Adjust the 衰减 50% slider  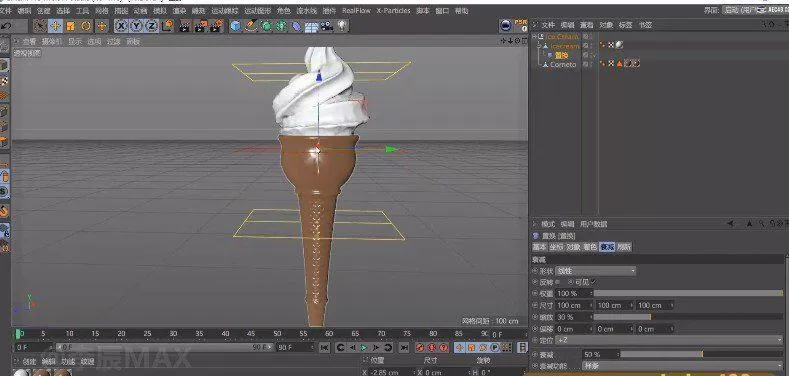[x=701, y=354]
